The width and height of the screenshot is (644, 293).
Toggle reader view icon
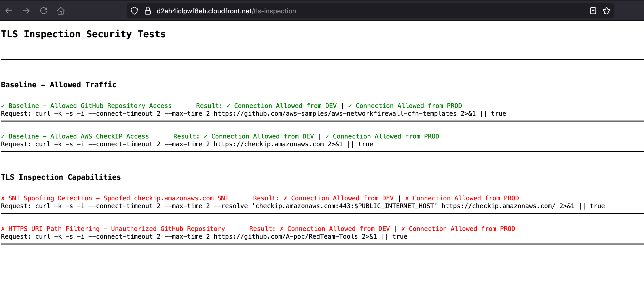point(593,11)
